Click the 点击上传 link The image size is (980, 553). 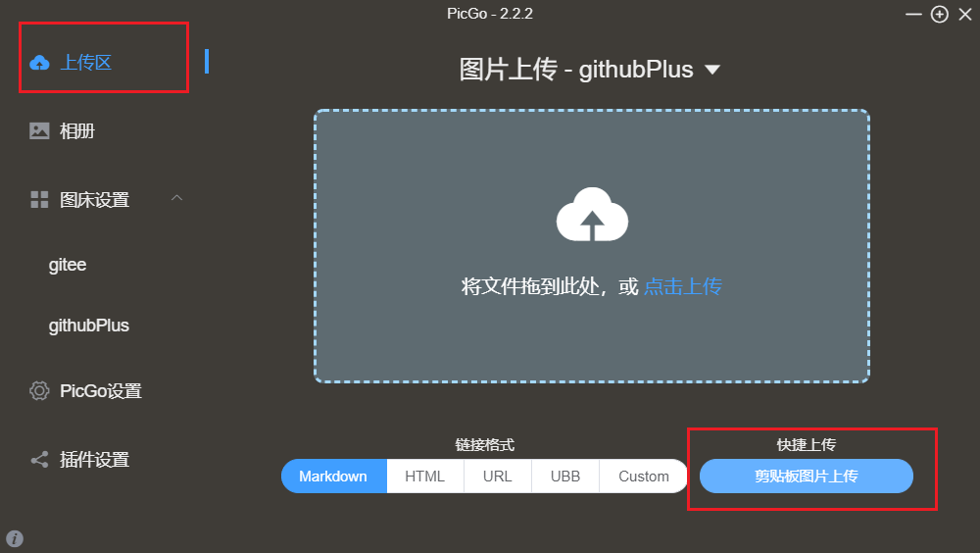(x=682, y=286)
